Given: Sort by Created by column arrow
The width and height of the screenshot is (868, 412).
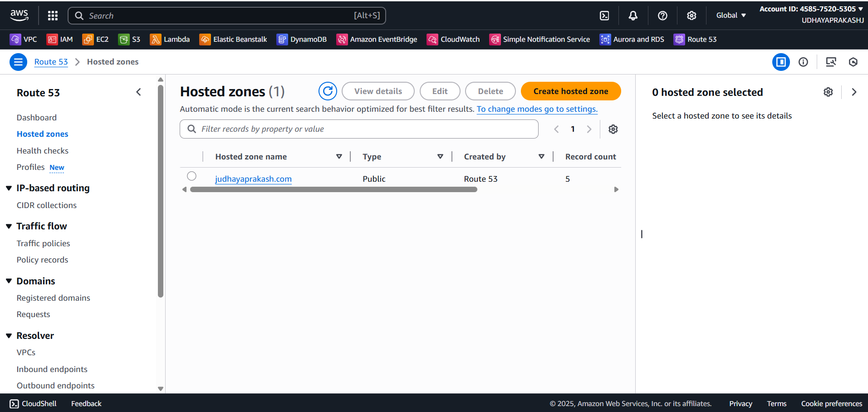Looking at the screenshot, I should click(541, 157).
